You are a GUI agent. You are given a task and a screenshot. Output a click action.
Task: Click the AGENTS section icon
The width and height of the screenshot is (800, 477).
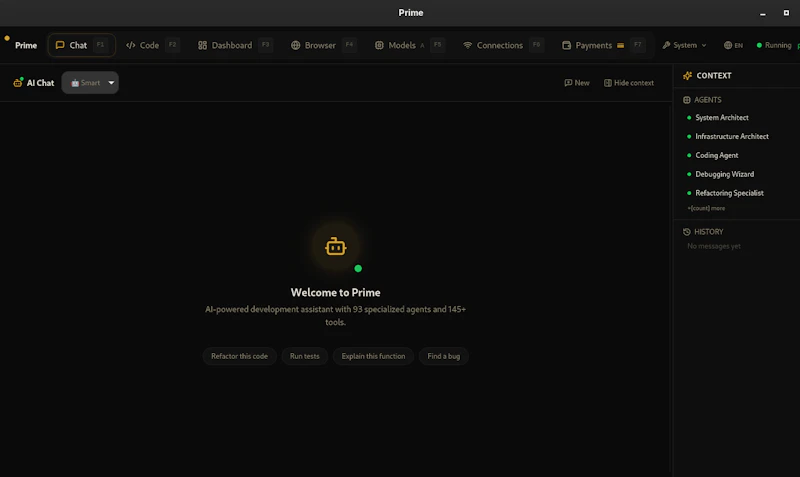687,100
